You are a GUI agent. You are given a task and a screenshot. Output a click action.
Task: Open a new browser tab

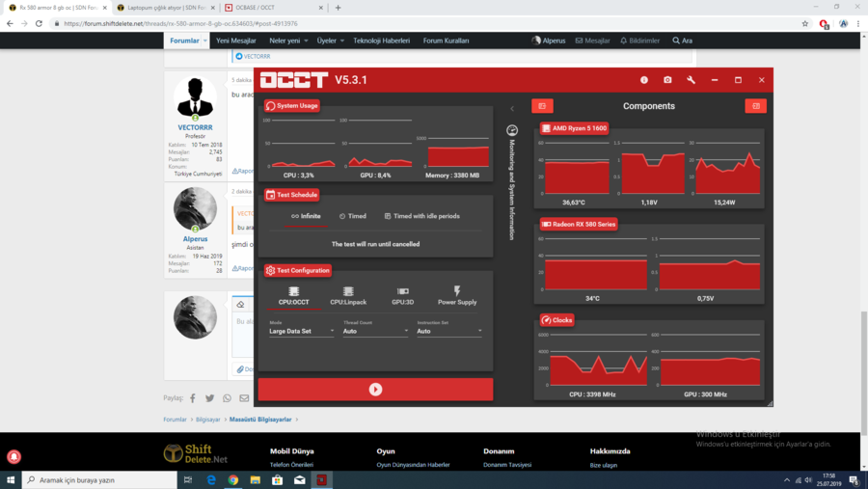click(338, 8)
